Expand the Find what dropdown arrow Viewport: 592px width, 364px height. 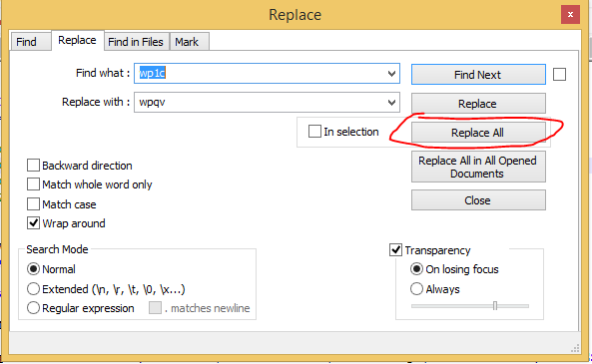392,73
